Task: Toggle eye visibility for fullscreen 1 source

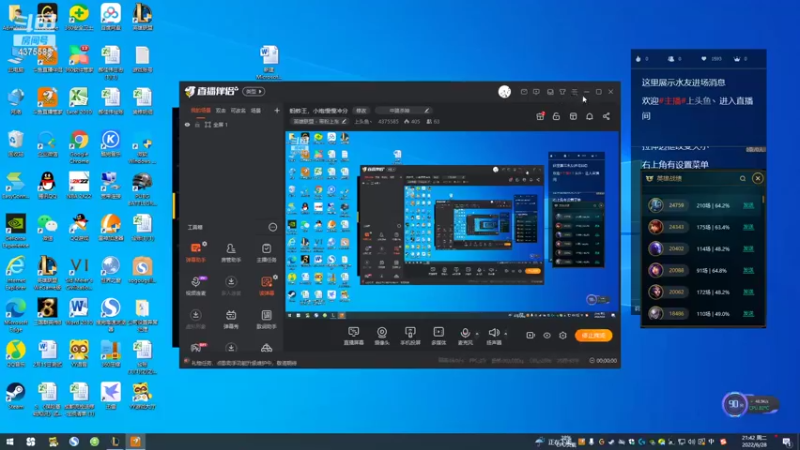Action: click(187, 124)
